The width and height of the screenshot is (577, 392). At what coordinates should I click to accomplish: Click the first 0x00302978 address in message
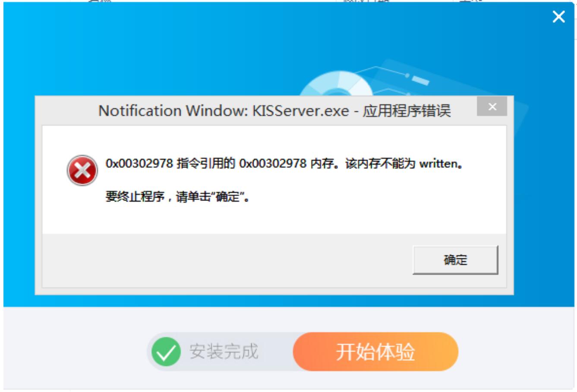(x=139, y=163)
